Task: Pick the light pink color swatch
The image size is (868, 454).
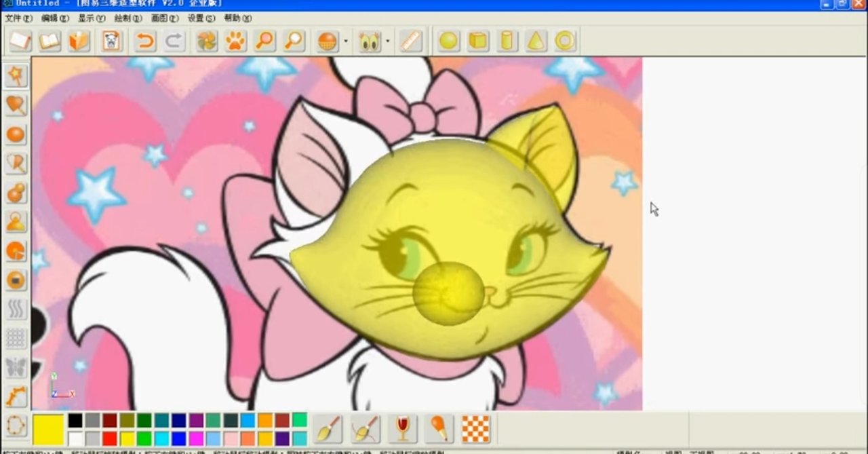Action: tap(231, 438)
